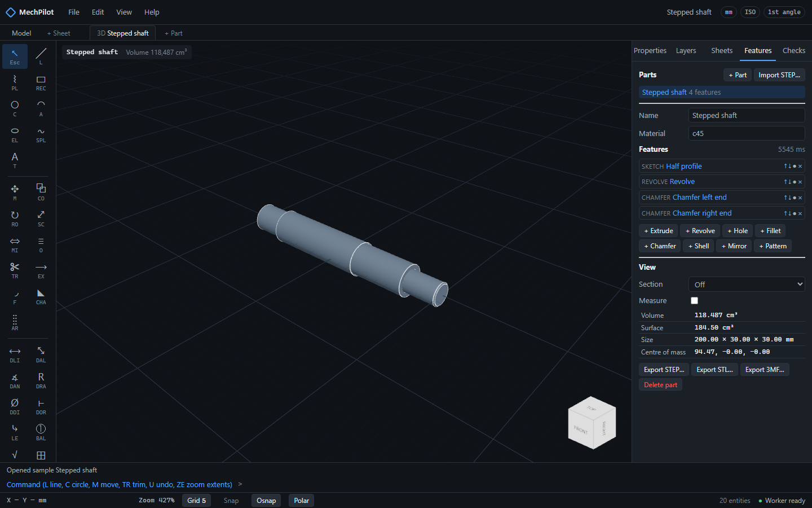Switch to the Layers tab
Image resolution: width=812 pixels, height=508 pixels.
686,51
